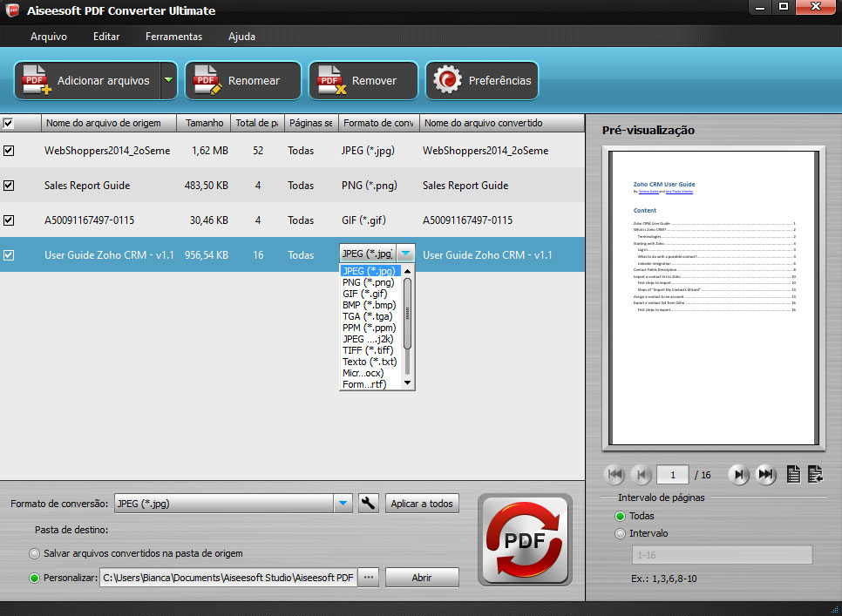Open conversion settings wrench icon
842x616 pixels.
pyautogui.click(x=369, y=504)
